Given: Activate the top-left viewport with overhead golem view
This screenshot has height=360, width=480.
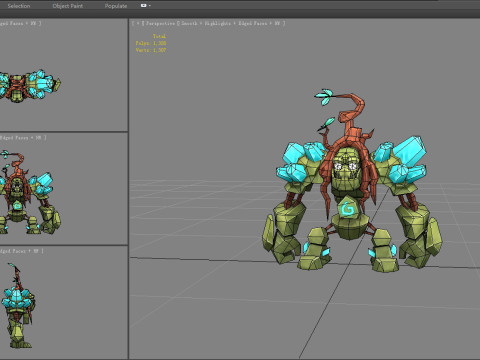Looking at the screenshot, I should (64, 75).
